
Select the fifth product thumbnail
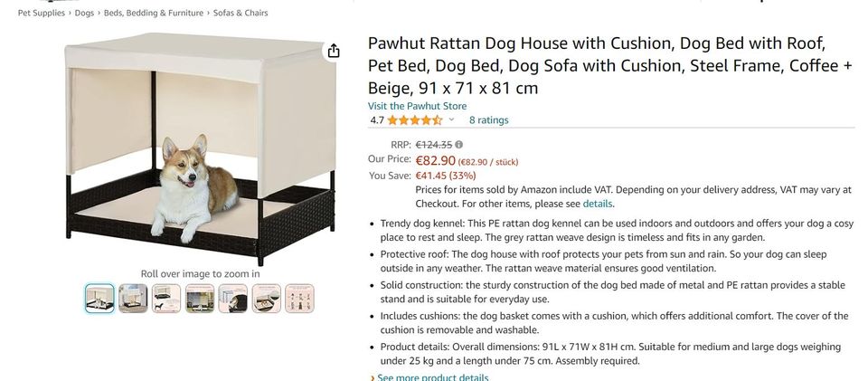pos(233,298)
